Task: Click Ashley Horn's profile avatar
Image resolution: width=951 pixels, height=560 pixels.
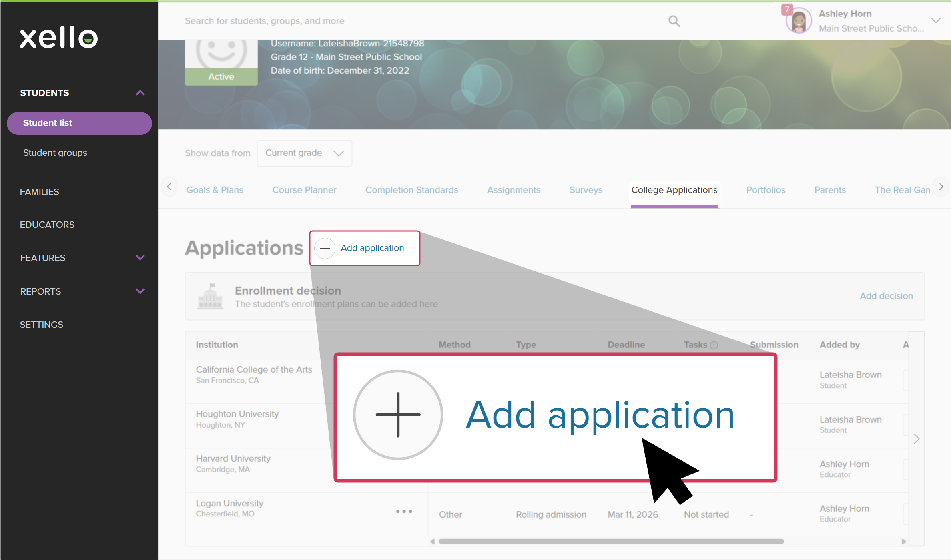Action: [799, 21]
